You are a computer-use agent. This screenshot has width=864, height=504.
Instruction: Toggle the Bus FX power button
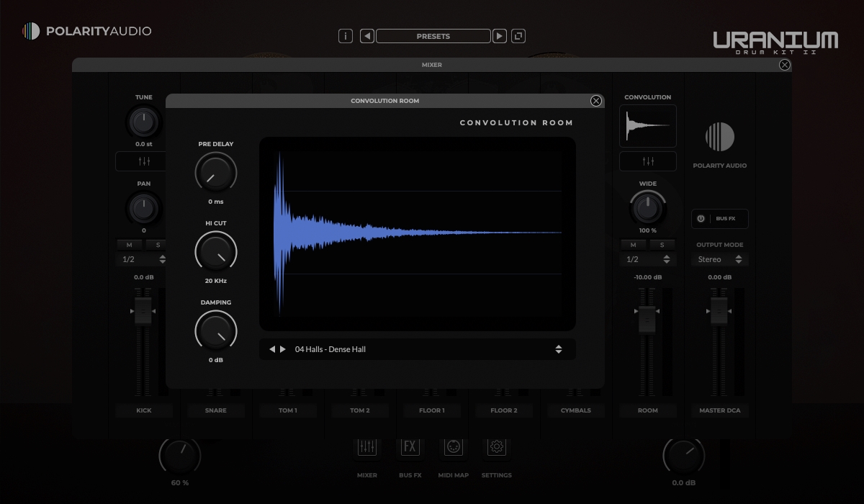[701, 219]
